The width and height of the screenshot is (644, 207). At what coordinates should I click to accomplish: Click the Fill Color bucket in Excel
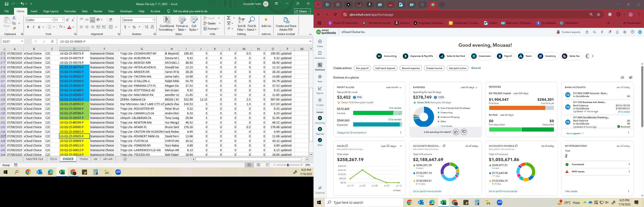61,27
